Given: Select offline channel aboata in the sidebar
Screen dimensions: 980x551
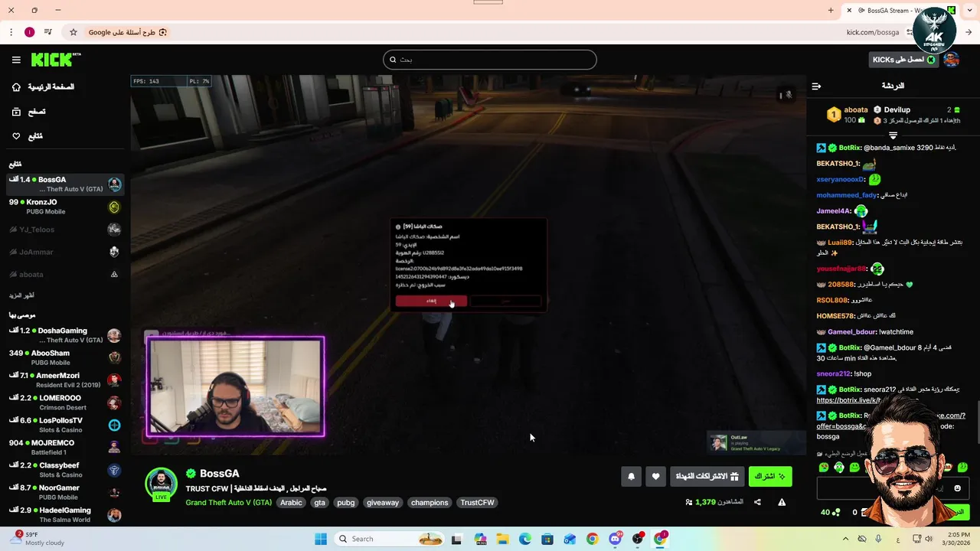Looking at the screenshot, I should point(65,274).
